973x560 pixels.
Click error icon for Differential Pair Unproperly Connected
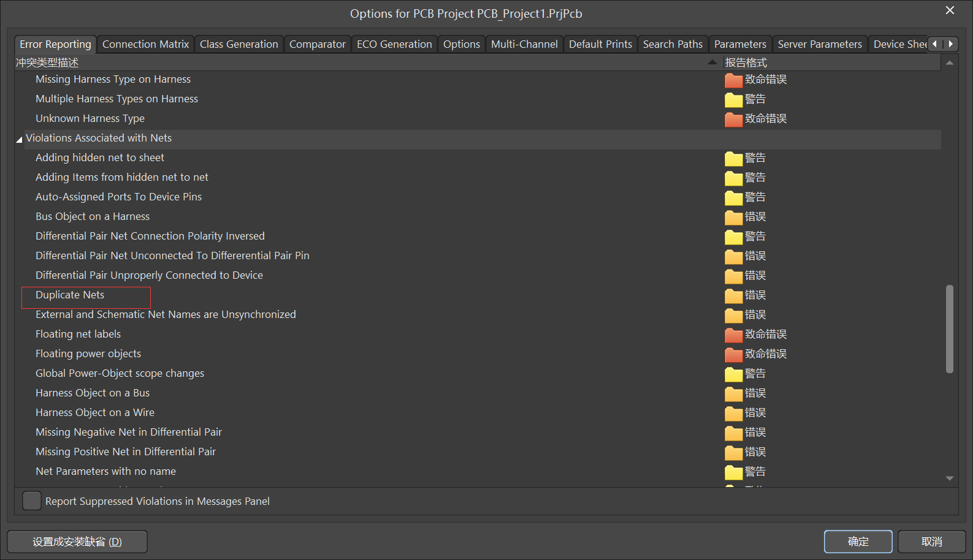[733, 276]
